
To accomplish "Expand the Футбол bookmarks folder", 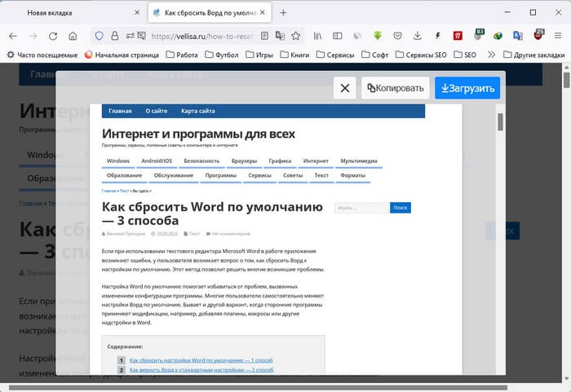I will pyautogui.click(x=221, y=55).
